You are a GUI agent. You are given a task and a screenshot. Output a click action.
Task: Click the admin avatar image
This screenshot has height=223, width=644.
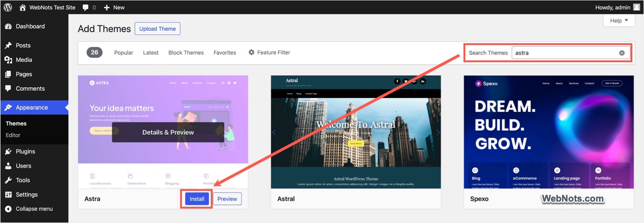click(636, 7)
